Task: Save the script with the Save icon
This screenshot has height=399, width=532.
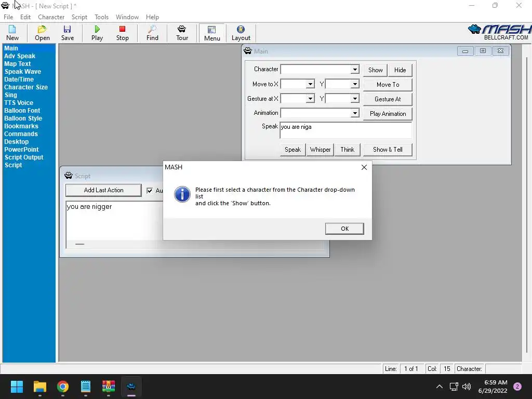Action: click(67, 33)
